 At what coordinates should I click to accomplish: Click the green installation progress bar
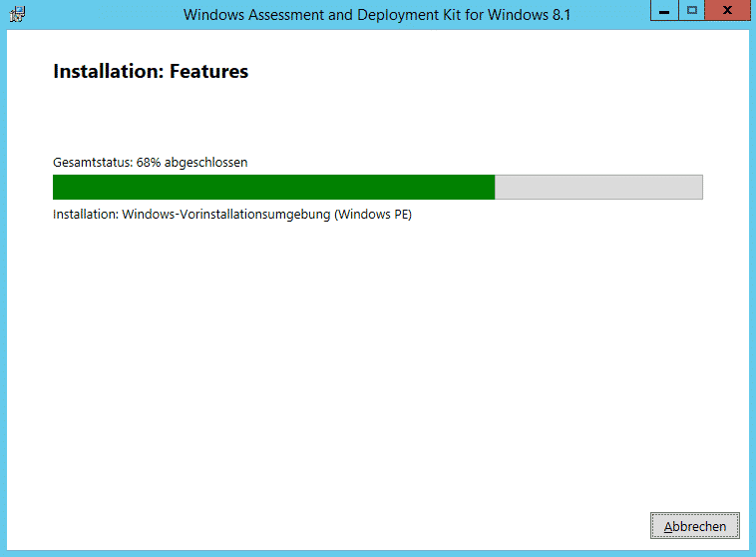pos(378,187)
